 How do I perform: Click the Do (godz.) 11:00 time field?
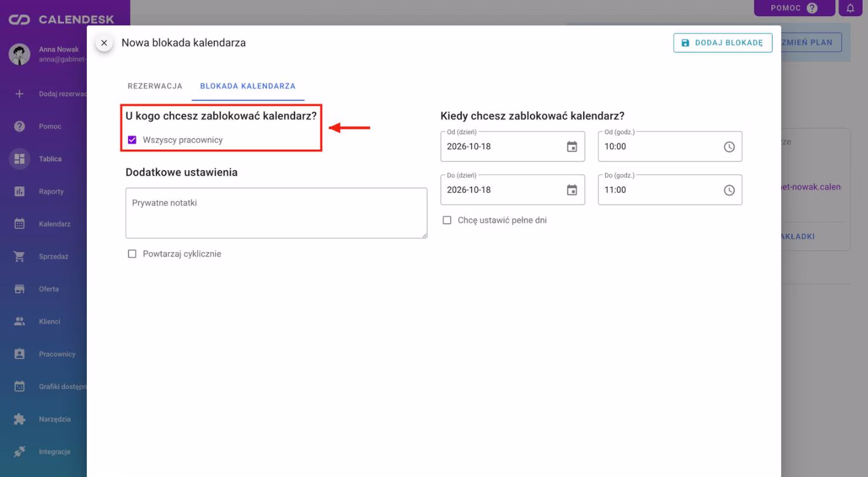[669, 190]
